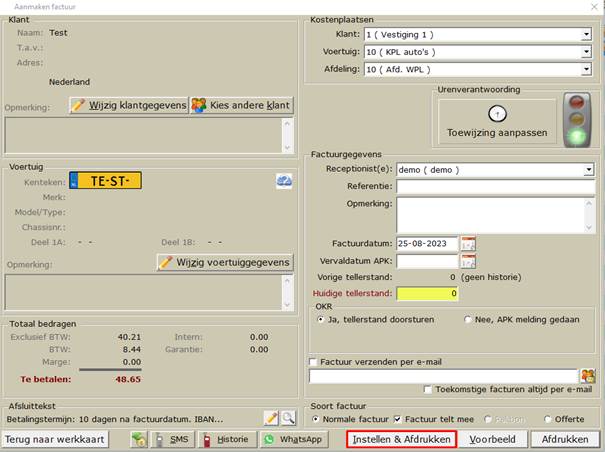Edit the Afsluittekst with the pencil icon

coord(271,418)
